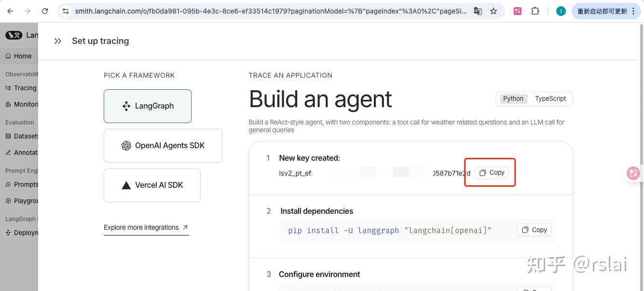
Task: Switch code language to TypeScript
Action: pos(550,98)
